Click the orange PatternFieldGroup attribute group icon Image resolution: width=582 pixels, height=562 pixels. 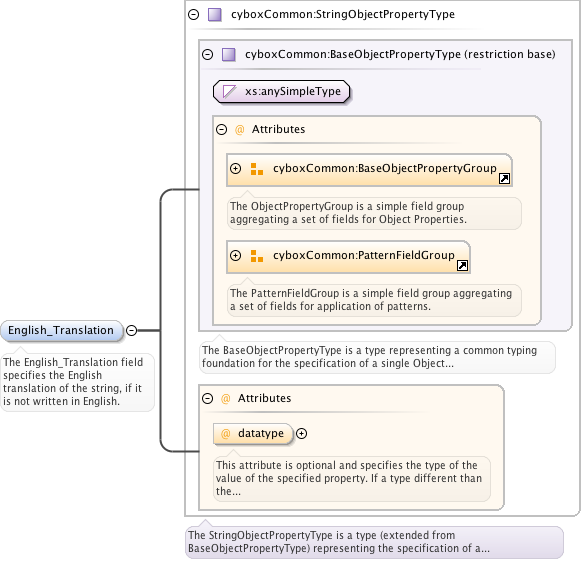(x=256, y=256)
